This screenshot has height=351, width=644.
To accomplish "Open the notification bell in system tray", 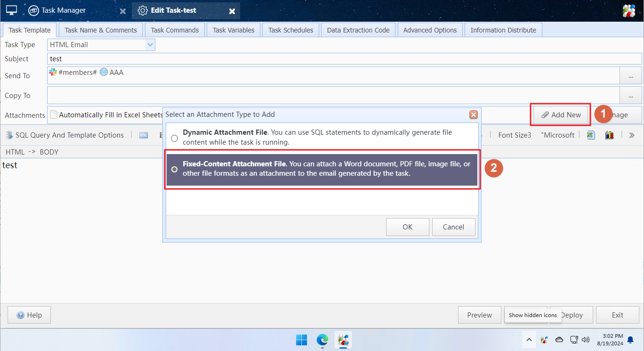I will pos(630,340).
